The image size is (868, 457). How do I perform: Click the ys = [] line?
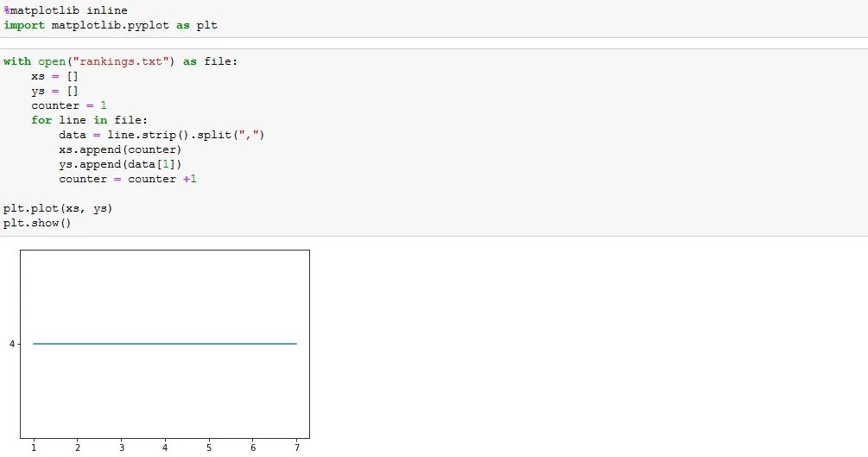(54, 91)
